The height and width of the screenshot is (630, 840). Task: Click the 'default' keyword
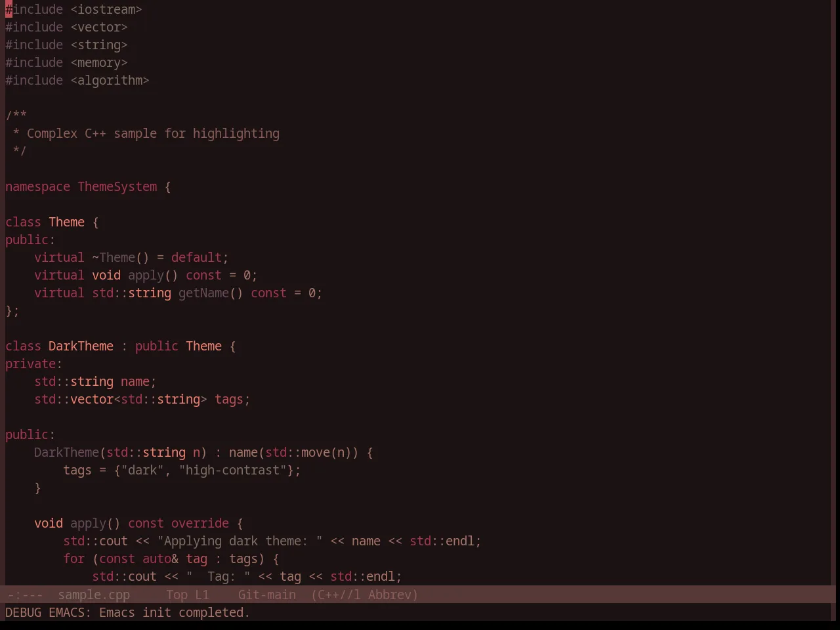(x=196, y=257)
